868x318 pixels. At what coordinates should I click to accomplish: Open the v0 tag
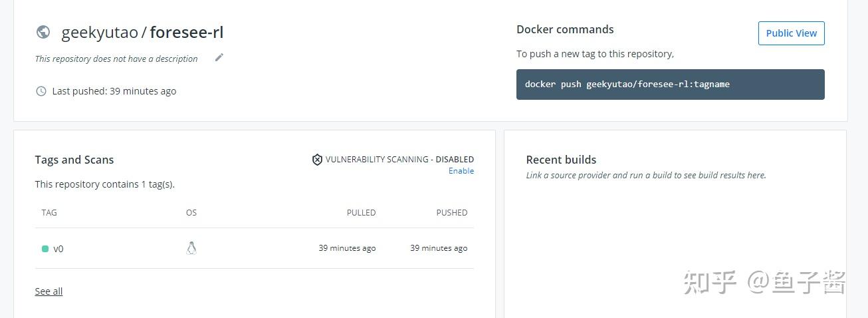click(58, 249)
